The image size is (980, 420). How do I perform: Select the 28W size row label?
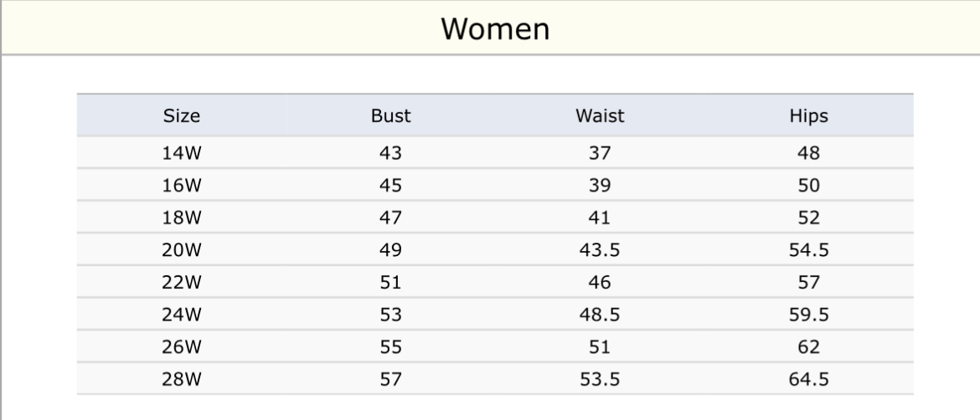(182, 379)
